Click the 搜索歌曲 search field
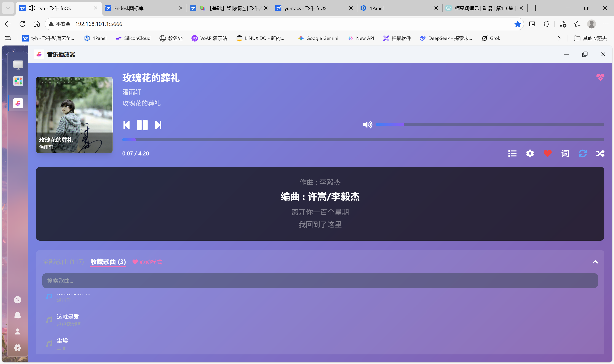This screenshot has width=614, height=364. tap(320, 281)
